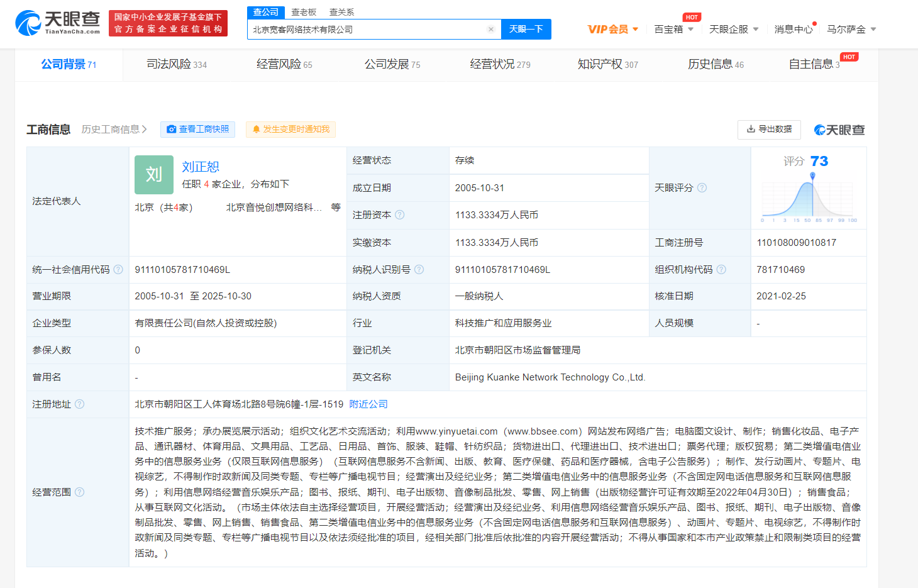Switch to 经营状况 tab
The height and width of the screenshot is (588, 918).
500,64
